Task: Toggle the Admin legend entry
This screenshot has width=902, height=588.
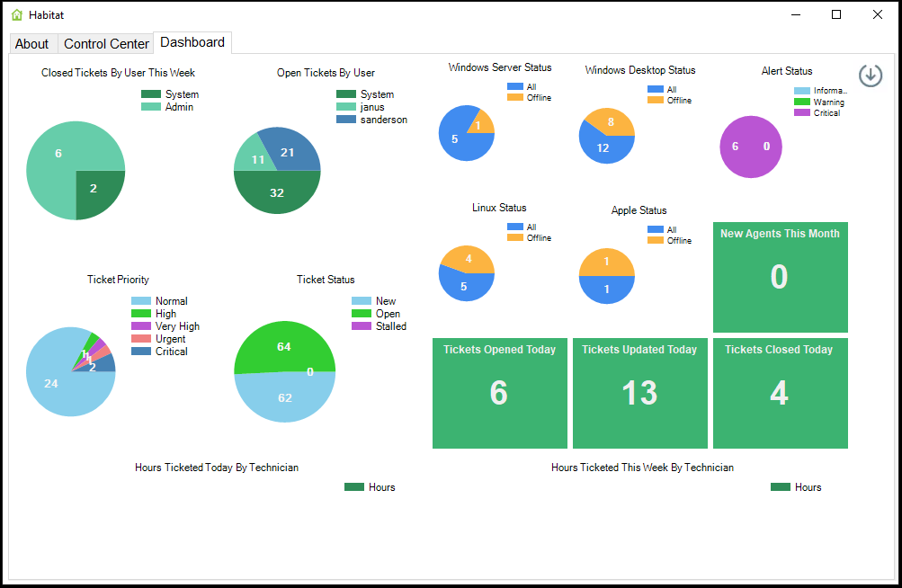Action: coord(170,106)
